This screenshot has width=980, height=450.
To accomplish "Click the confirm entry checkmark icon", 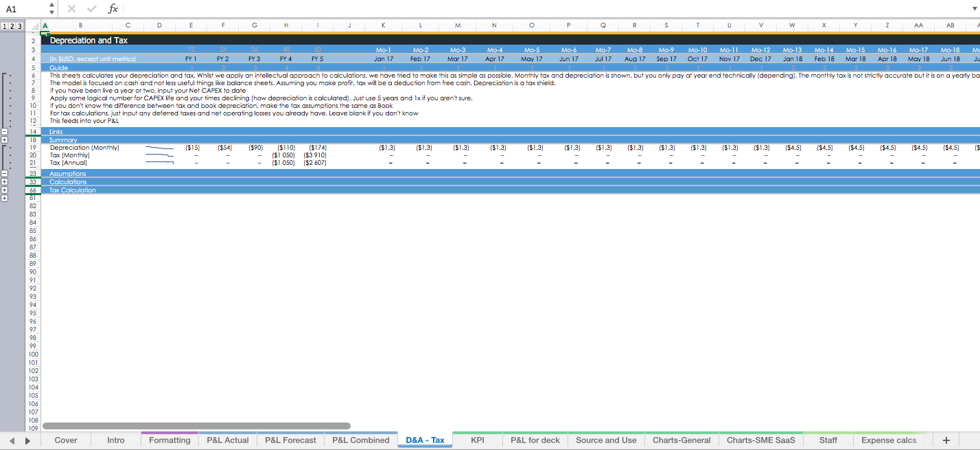I will [92, 9].
